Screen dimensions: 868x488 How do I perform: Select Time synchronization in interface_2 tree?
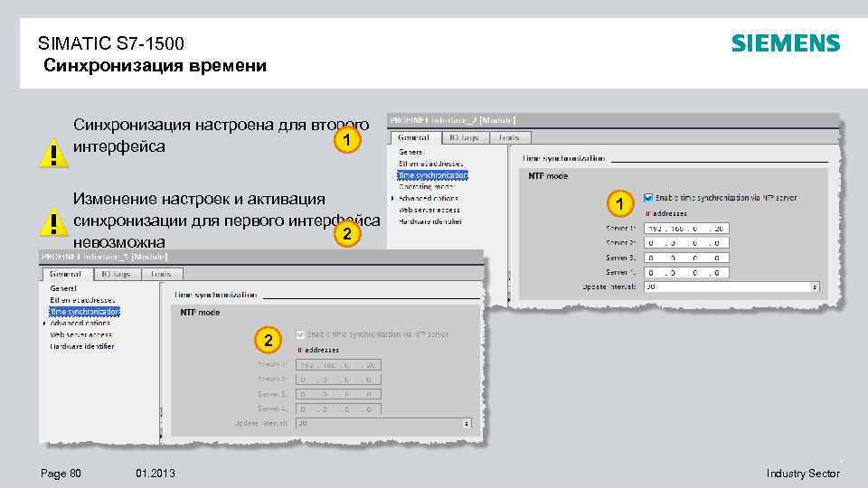point(433,174)
